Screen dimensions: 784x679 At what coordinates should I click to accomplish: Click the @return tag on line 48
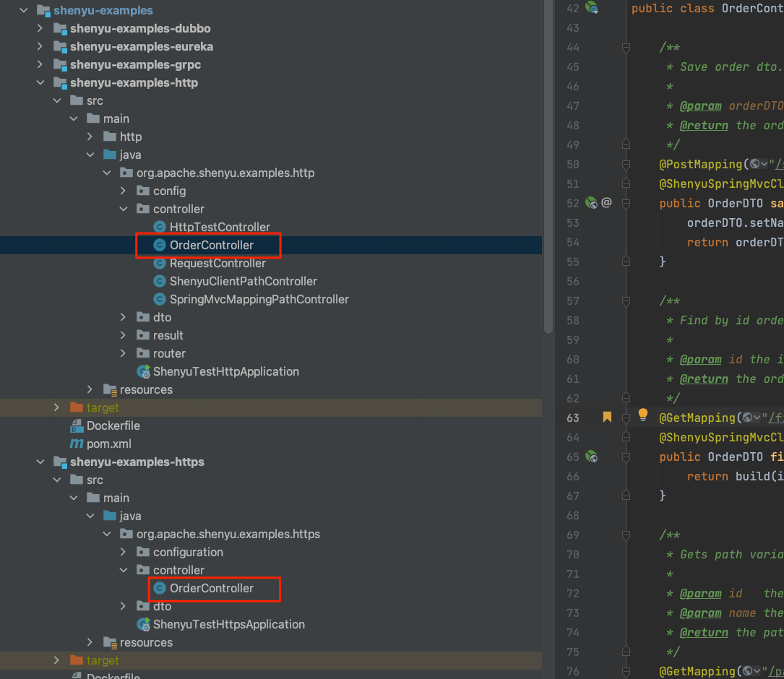[704, 126]
